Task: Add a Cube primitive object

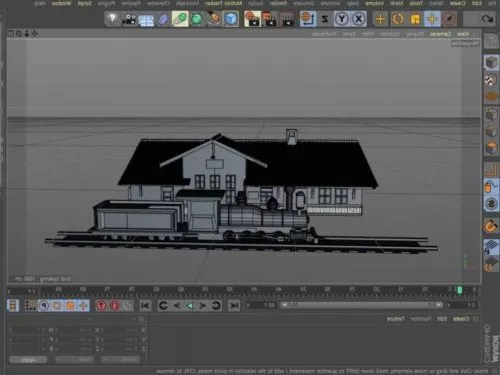Action: pyautogui.click(x=231, y=19)
